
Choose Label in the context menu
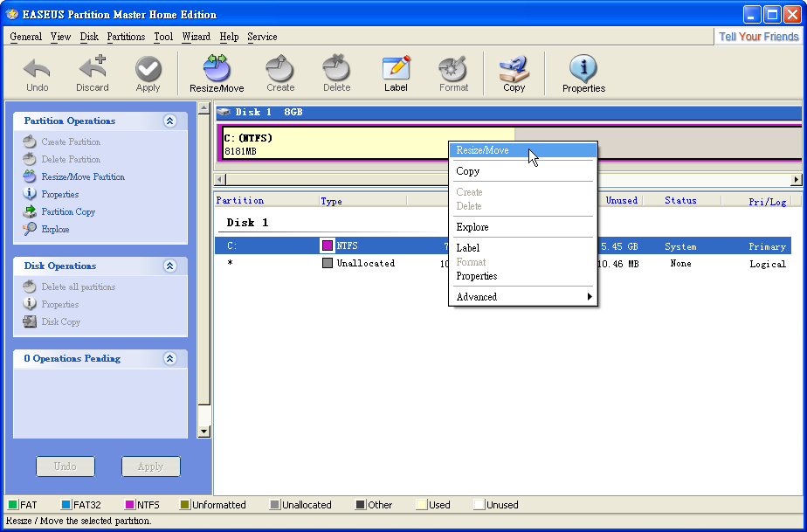[x=523, y=248]
